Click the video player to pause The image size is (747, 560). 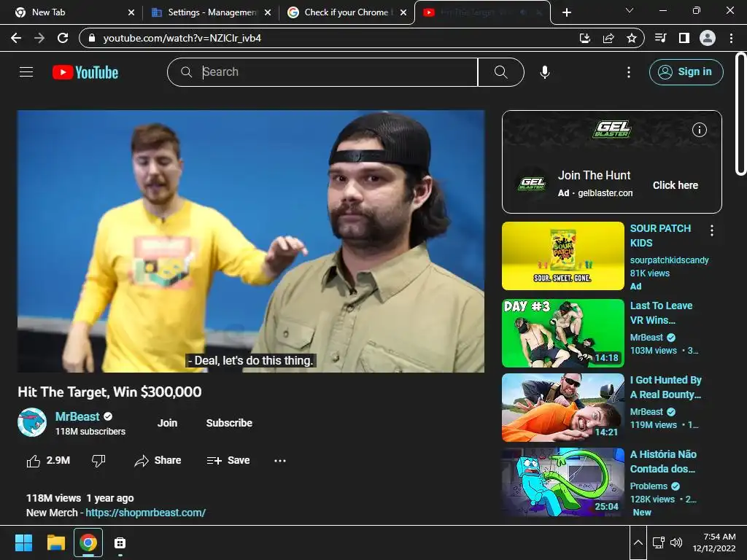[251, 241]
